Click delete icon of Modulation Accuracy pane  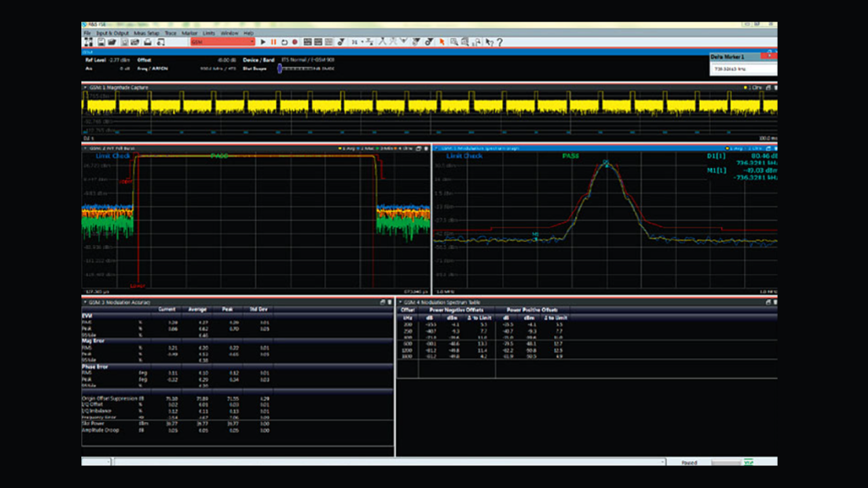click(391, 302)
